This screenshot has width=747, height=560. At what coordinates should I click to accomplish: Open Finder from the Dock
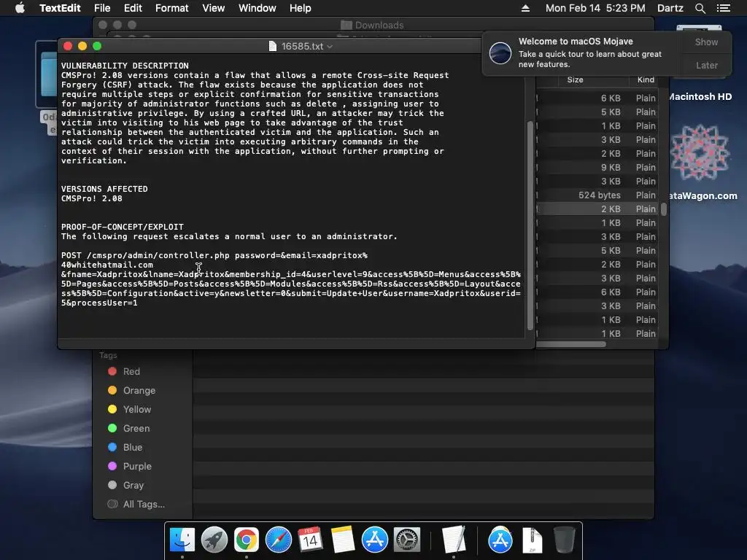(182, 540)
